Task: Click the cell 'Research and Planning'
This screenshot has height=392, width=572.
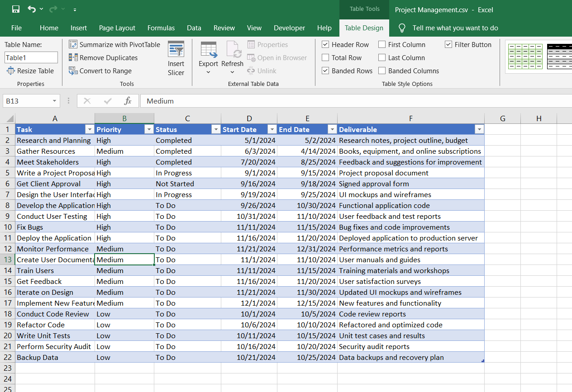Action: coord(55,140)
